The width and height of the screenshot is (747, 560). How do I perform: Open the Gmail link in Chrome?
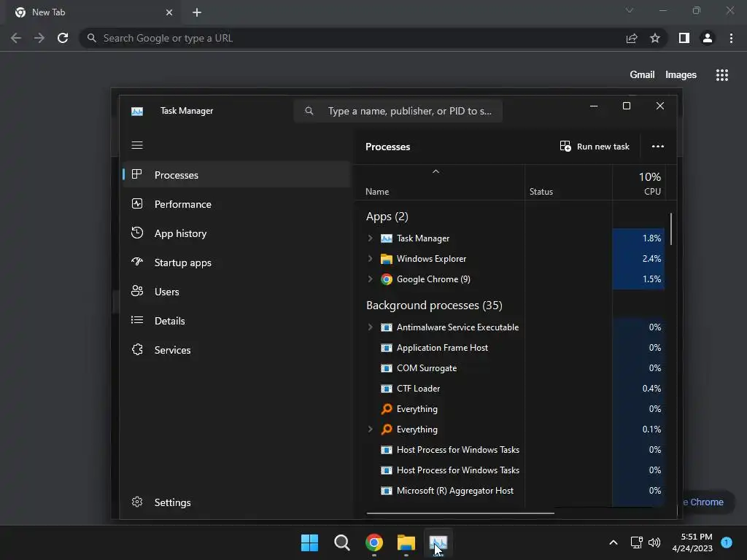click(x=642, y=75)
